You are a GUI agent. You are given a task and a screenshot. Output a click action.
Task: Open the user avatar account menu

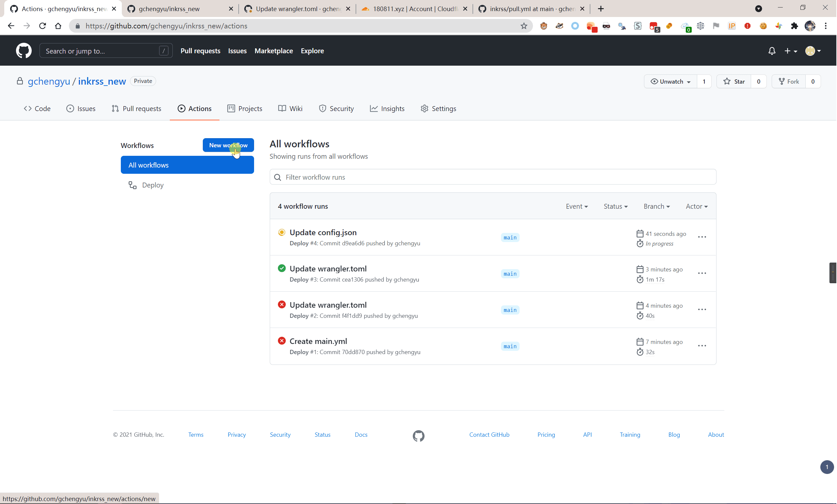813,51
